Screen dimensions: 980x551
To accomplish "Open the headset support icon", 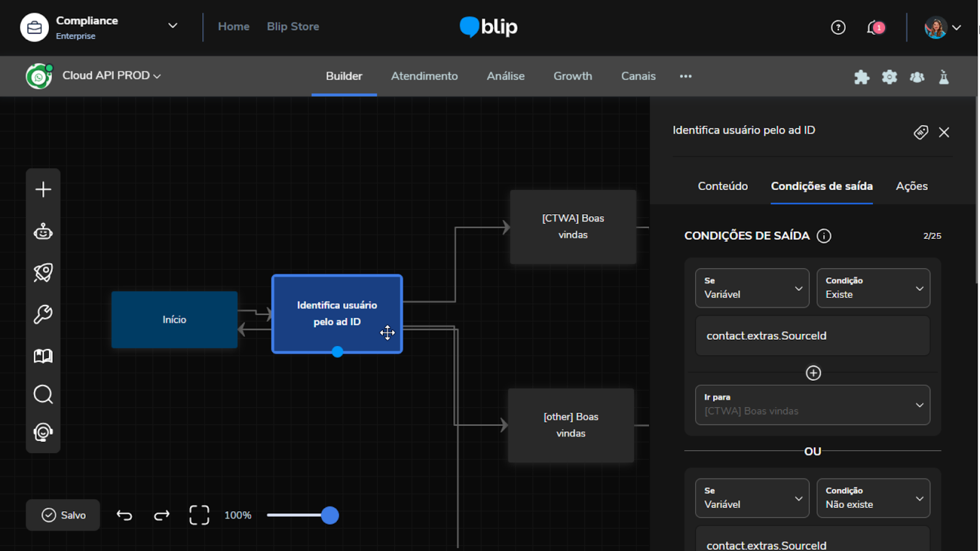I will click(43, 432).
